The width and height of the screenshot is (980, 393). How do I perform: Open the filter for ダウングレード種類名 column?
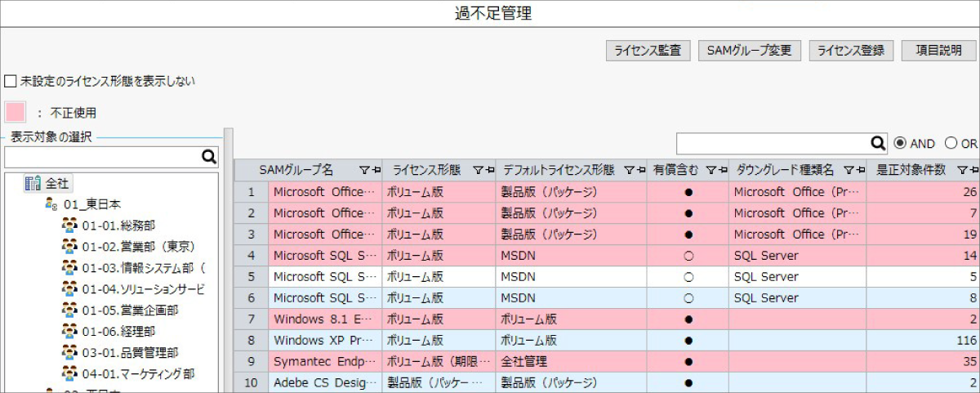[x=849, y=171]
